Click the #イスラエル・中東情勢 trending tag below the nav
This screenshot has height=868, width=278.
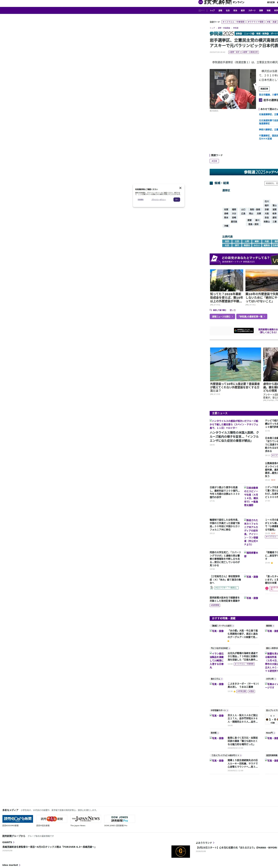[x=233, y=22]
